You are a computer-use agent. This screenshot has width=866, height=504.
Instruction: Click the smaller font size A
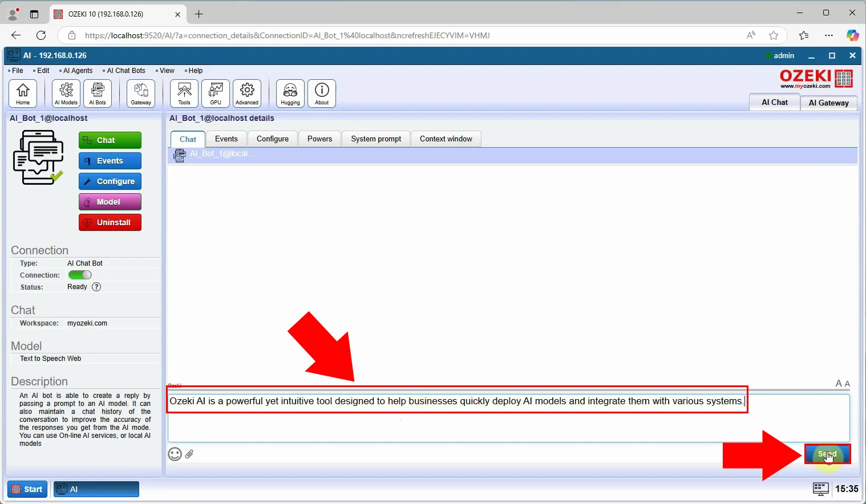coord(848,384)
